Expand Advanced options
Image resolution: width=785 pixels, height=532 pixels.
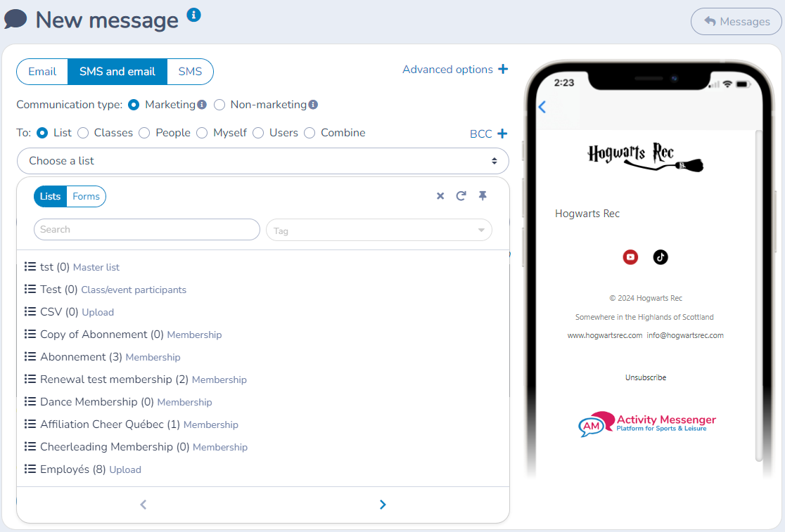click(455, 70)
